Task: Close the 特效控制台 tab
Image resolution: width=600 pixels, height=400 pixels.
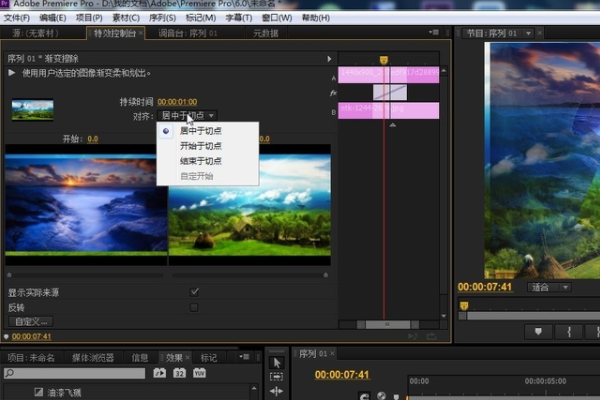Action: [141, 33]
